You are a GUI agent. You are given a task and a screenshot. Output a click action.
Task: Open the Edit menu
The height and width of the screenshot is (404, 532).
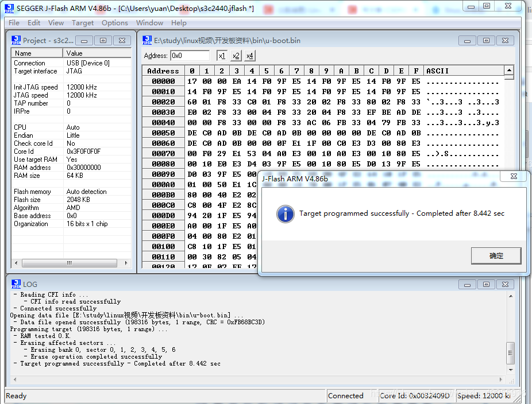(x=34, y=23)
